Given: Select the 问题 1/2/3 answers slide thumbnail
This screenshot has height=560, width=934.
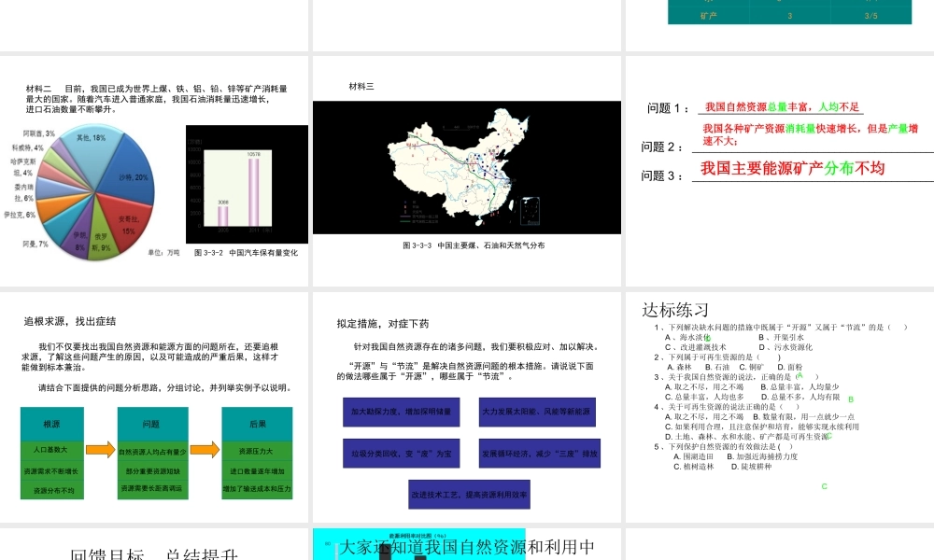Looking at the screenshot, I should pyautogui.click(x=780, y=171).
